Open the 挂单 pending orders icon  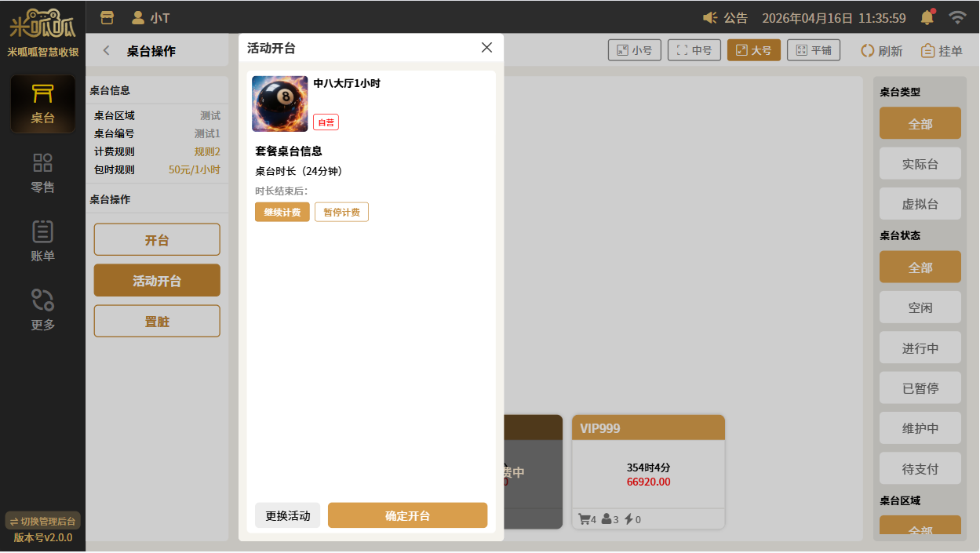tap(927, 50)
